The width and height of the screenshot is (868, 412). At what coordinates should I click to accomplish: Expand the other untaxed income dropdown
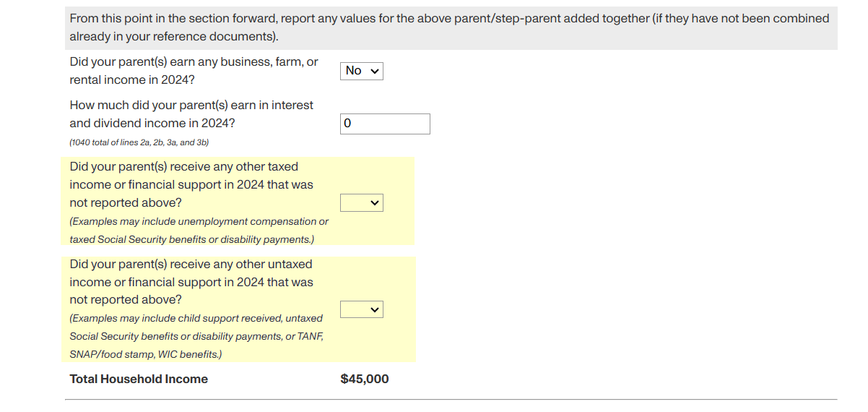point(361,309)
